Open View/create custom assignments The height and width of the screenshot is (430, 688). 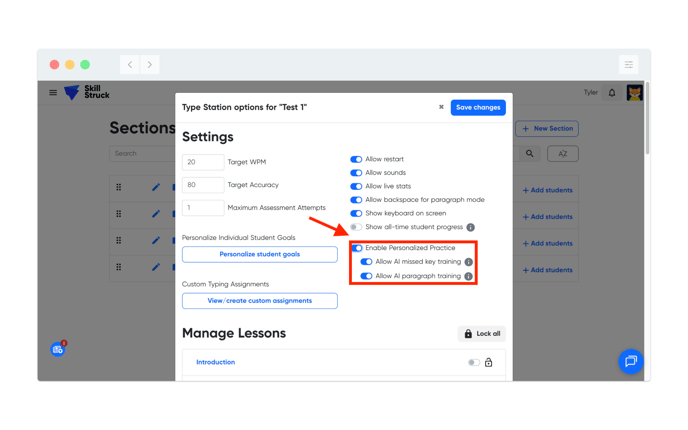[259, 300]
